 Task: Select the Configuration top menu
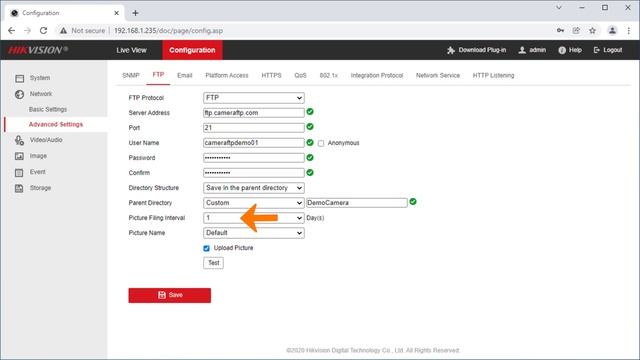[192, 50]
